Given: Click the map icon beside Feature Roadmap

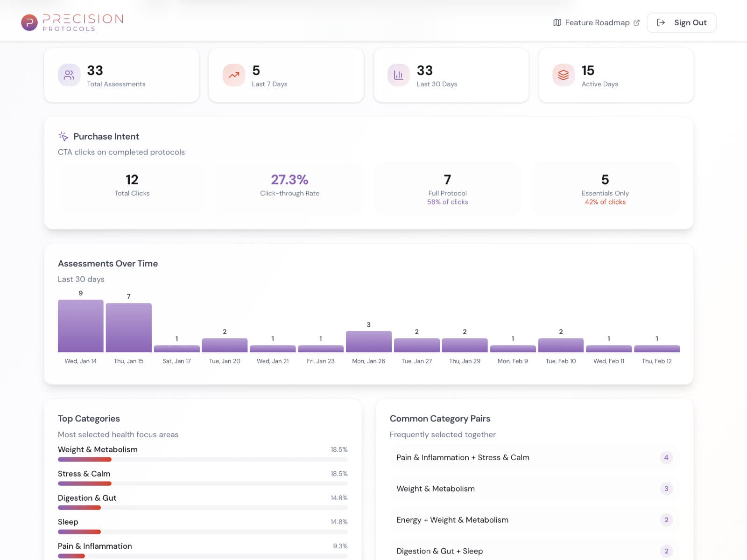Looking at the screenshot, I should tap(557, 22).
